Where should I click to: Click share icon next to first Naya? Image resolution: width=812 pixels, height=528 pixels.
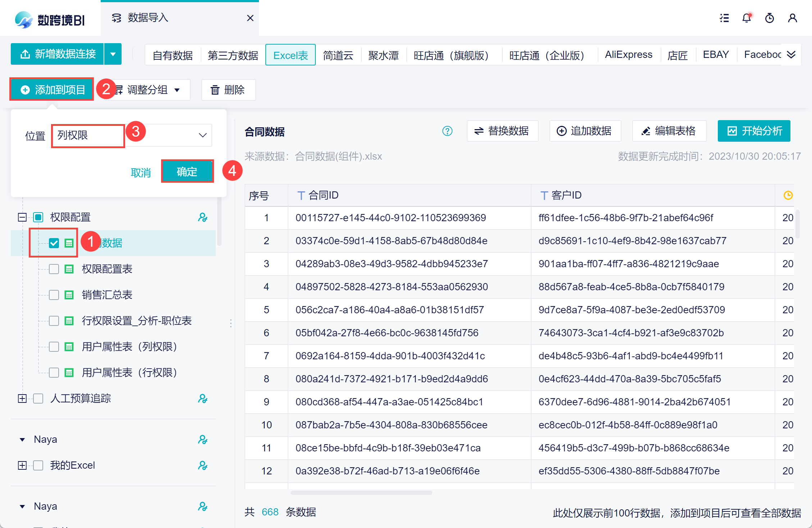coord(203,440)
